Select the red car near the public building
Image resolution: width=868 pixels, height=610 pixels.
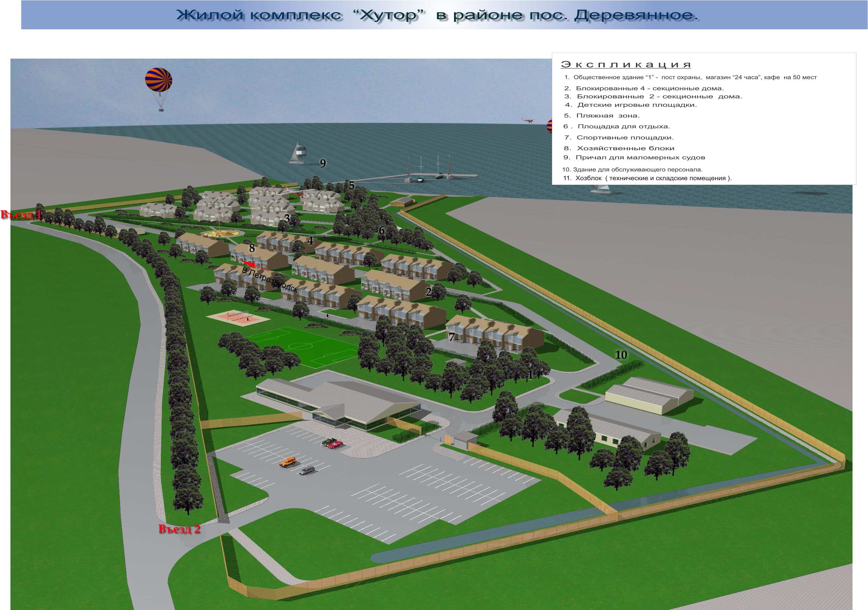pos(335,445)
